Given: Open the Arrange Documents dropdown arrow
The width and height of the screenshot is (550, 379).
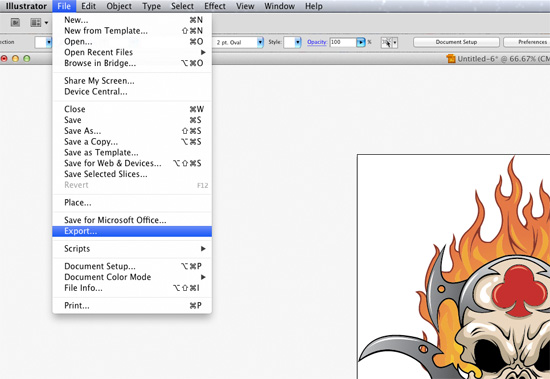Looking at the screenshot, I should pyautogui.click(x=46, y=23).
